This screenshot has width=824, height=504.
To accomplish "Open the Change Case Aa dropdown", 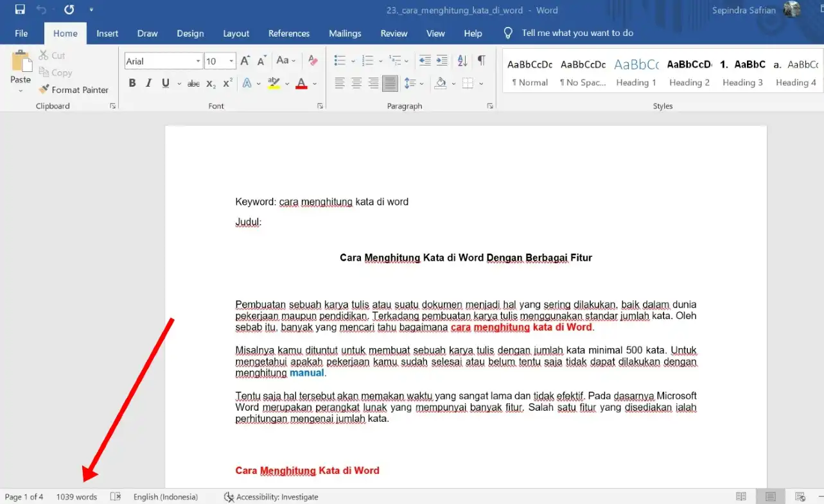I will click(286, 60).
